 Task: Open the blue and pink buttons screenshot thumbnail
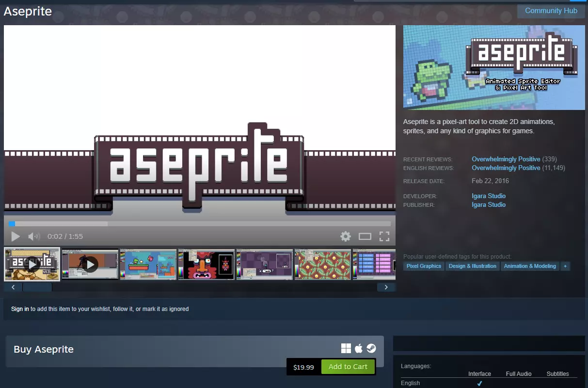pos(374,264)
